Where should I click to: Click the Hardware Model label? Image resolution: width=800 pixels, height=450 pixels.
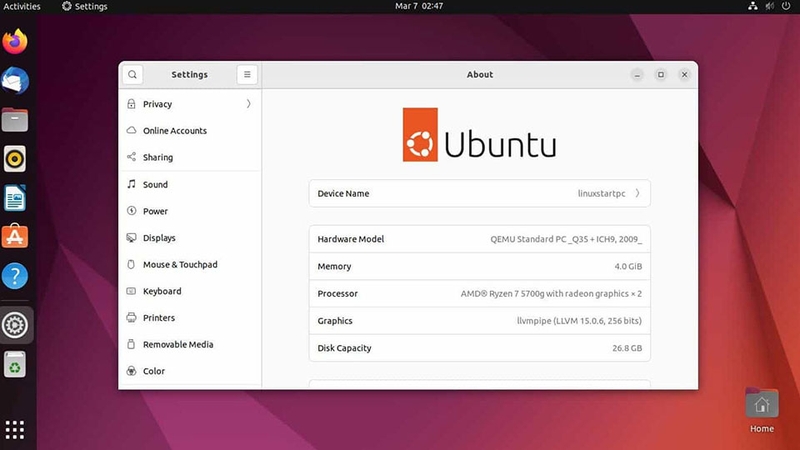(x=351, y=239)
